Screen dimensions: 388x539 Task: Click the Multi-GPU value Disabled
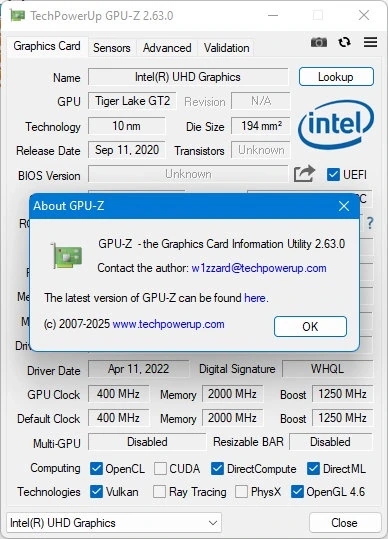[147, 442]
